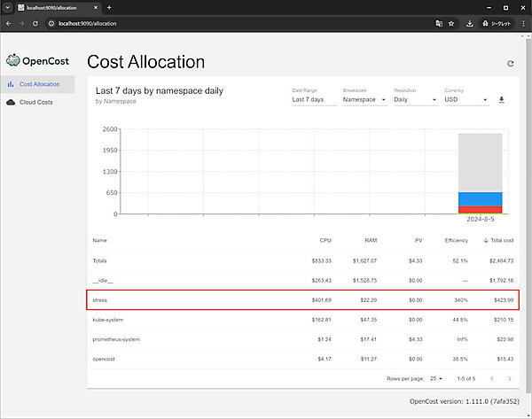Viewport: 532px width, 419px height.
Task: Click the browser reload button
Action: pyautogui.click(x=36, y=23)
